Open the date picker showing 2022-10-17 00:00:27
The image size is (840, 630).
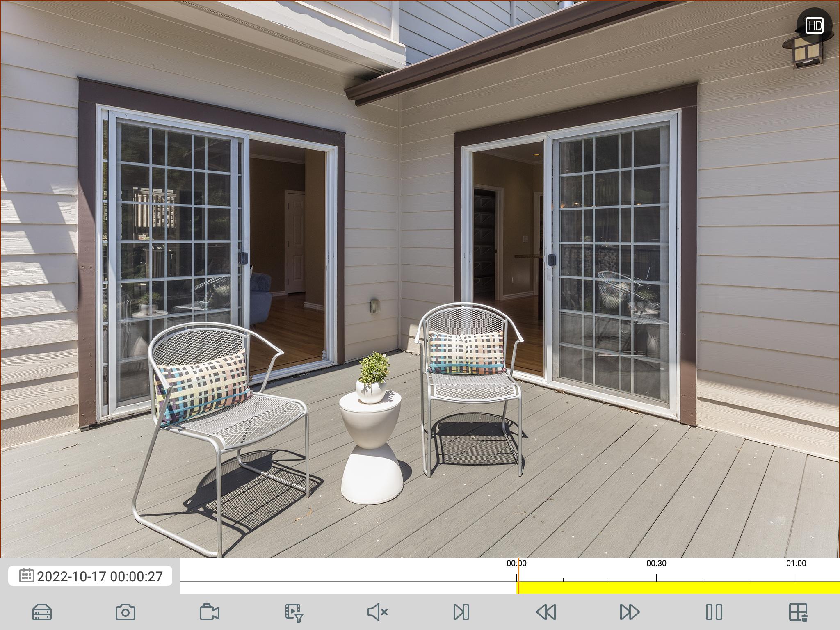[x=90, y=576]
